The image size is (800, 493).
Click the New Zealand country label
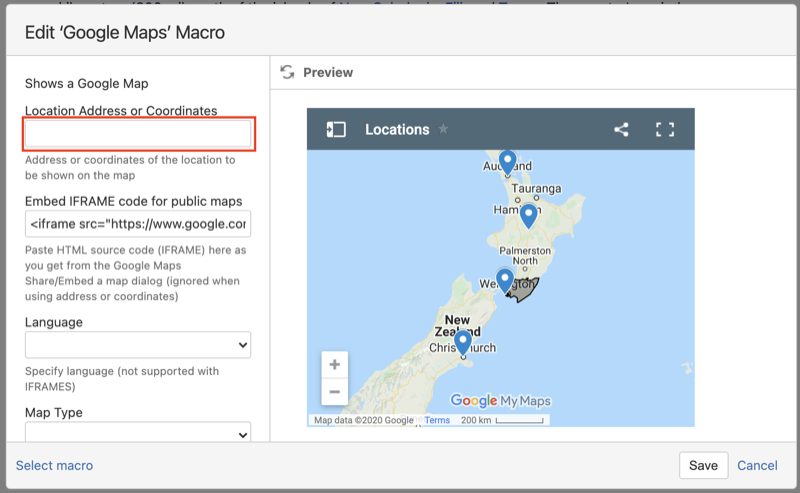point(457,326)
